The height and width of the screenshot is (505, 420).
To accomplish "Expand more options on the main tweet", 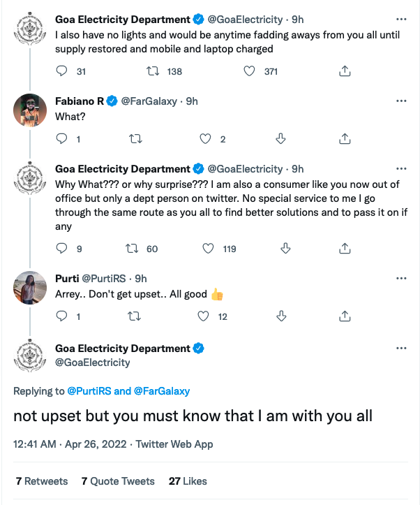I will coord(401,348).
